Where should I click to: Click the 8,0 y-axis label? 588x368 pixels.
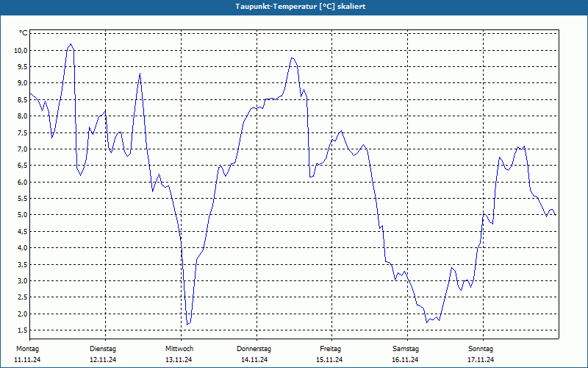[22, 116]
